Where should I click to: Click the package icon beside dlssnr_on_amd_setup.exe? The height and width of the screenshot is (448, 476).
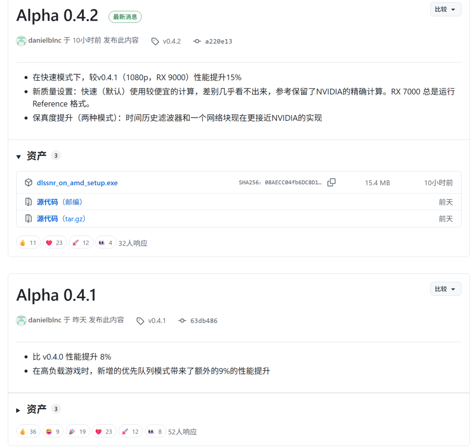[x=29, y=183]
